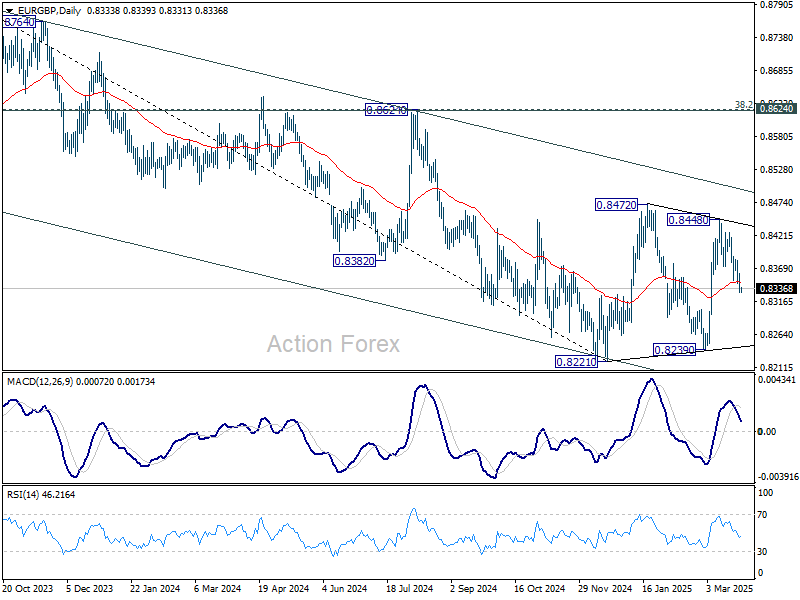Click the Action Forex watermark
This screenshot has width=800, height=600.
(x=333, y=344)
